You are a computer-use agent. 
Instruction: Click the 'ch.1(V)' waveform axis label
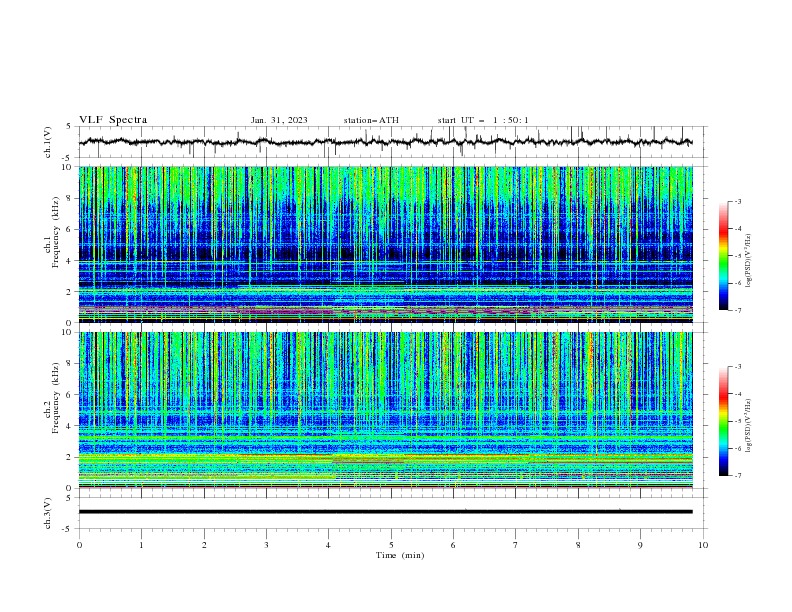click(48, 142)
